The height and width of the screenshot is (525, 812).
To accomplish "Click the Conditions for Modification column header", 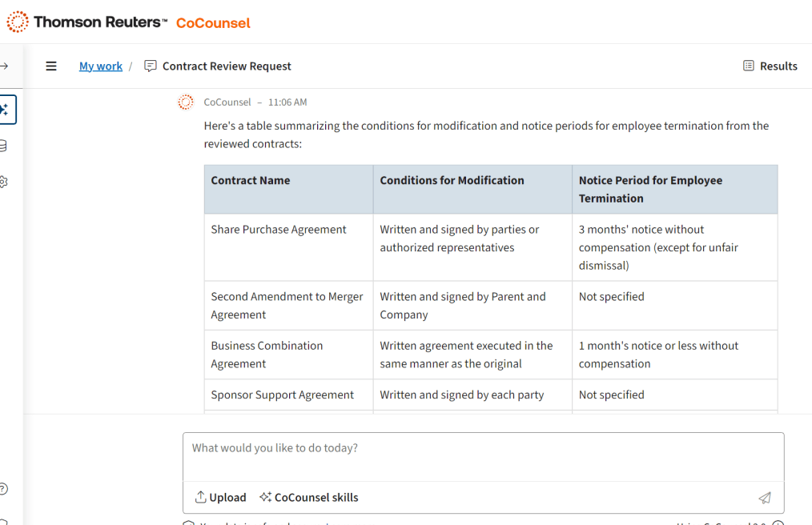I will pyautogui.click(x=452, y=181).
